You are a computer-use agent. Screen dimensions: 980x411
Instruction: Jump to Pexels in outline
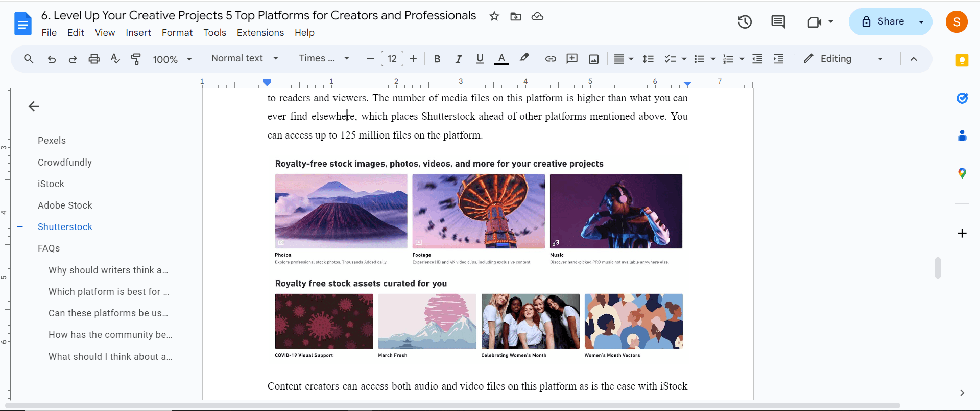coord(52,141)
